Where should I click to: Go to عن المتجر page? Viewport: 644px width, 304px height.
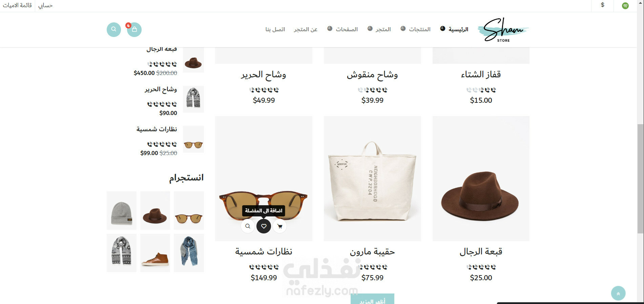306,30
